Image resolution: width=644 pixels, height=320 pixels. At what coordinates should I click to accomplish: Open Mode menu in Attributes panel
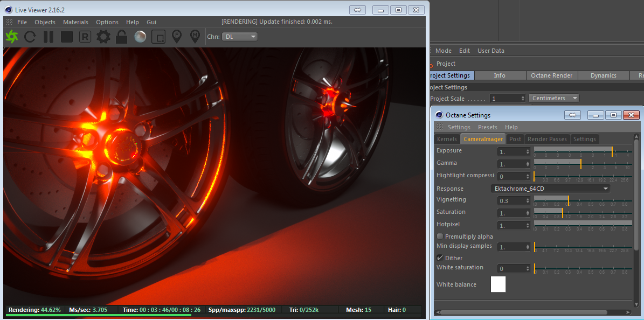tap(443, 51)
